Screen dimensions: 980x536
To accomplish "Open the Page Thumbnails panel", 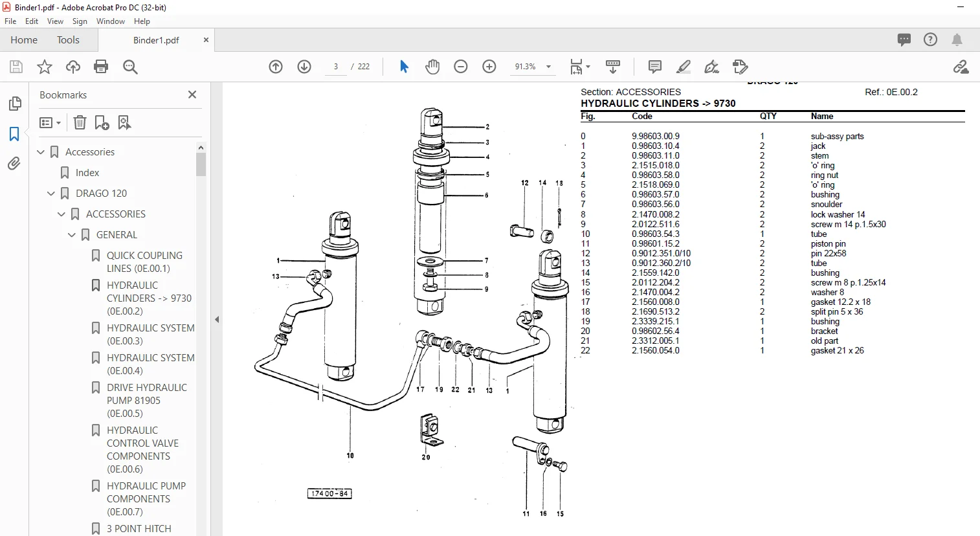I will (14, 104).
